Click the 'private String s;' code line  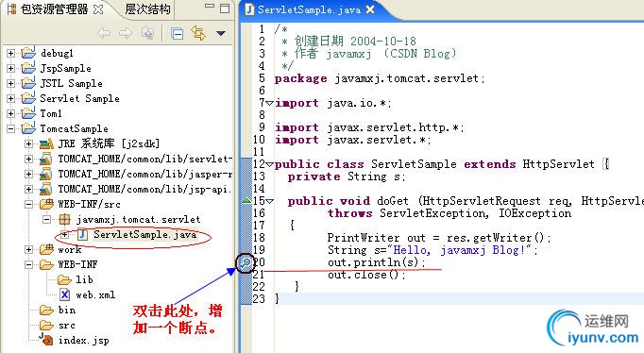347,176
